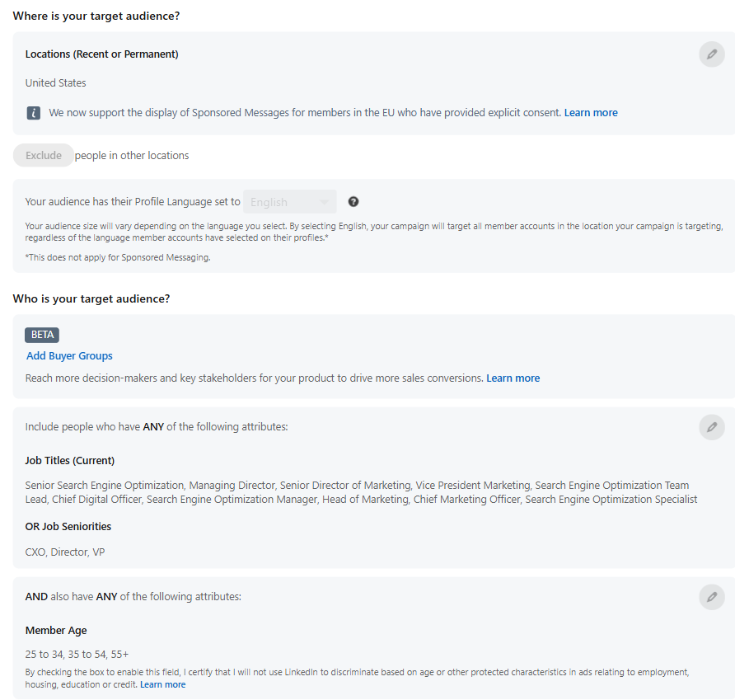Viewport: 735px width, 700px height.
Task: Select the 25 to 34, 35 to 54, 55+ ages
Action: 77,655
